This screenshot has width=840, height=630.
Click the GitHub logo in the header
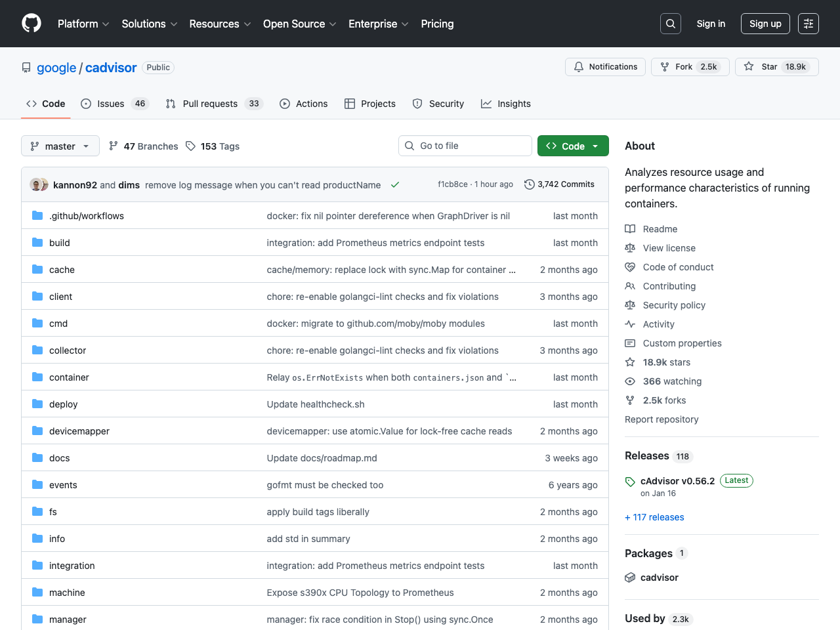31,23
